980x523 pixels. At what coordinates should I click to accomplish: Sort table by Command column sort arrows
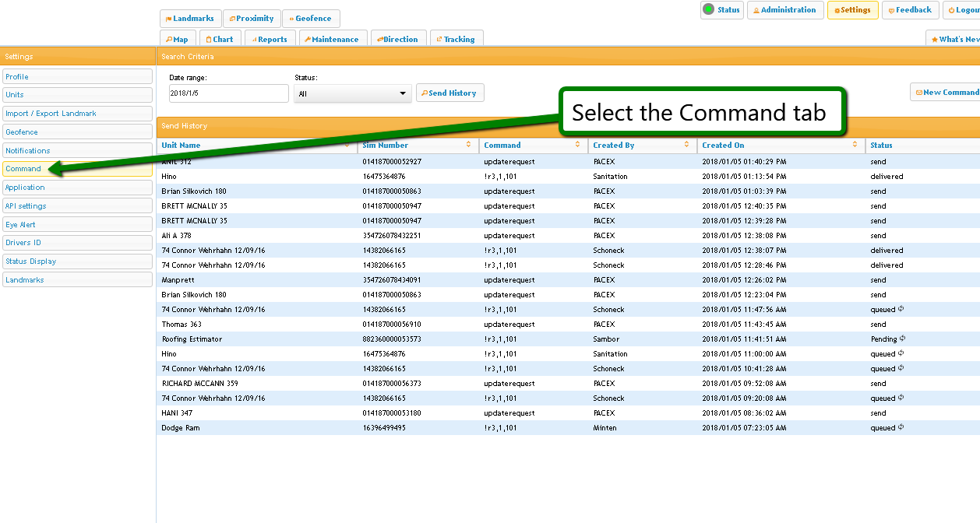[578, 145]
